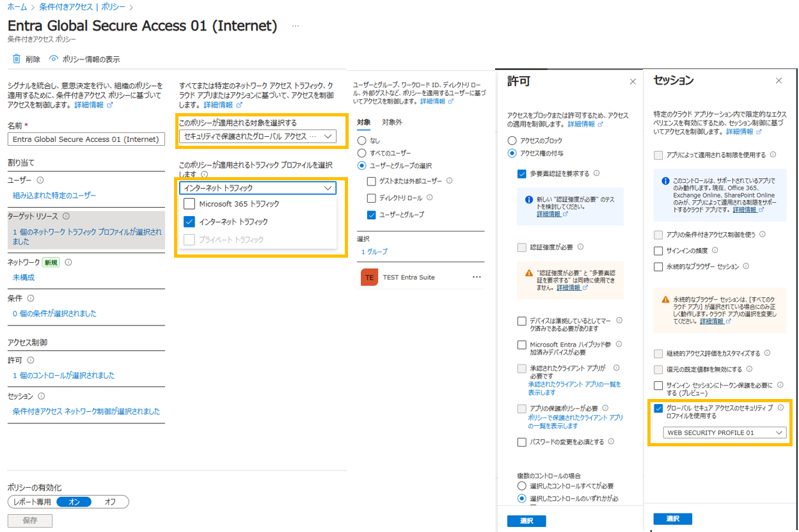Click the 名前 input field

[86, 139]
